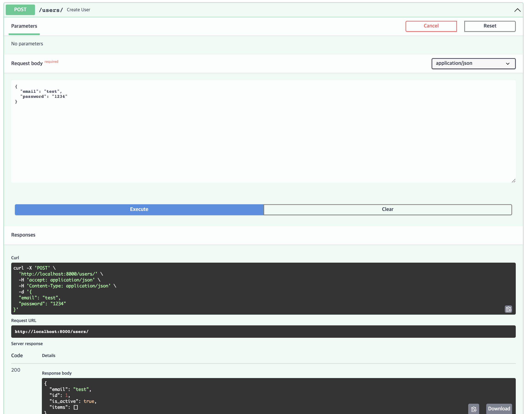Reset the request body to default
The width and height of the screenshot is (532, 414).
[x=489, y=26]
